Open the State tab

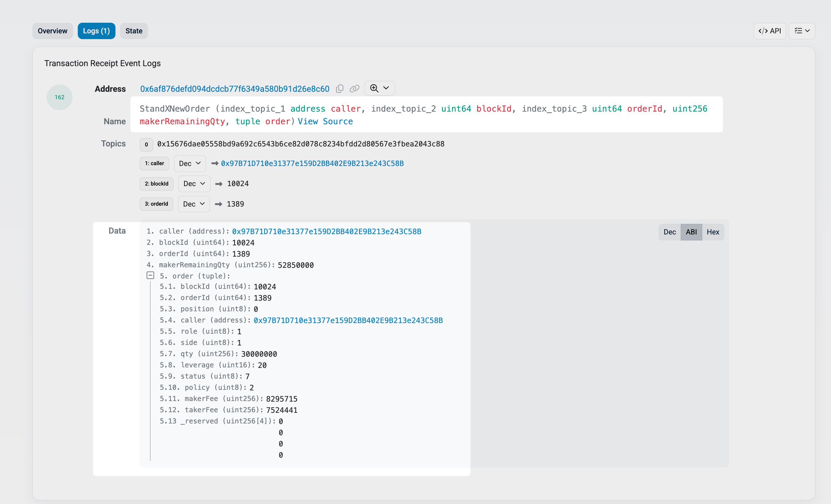[134, 31]
